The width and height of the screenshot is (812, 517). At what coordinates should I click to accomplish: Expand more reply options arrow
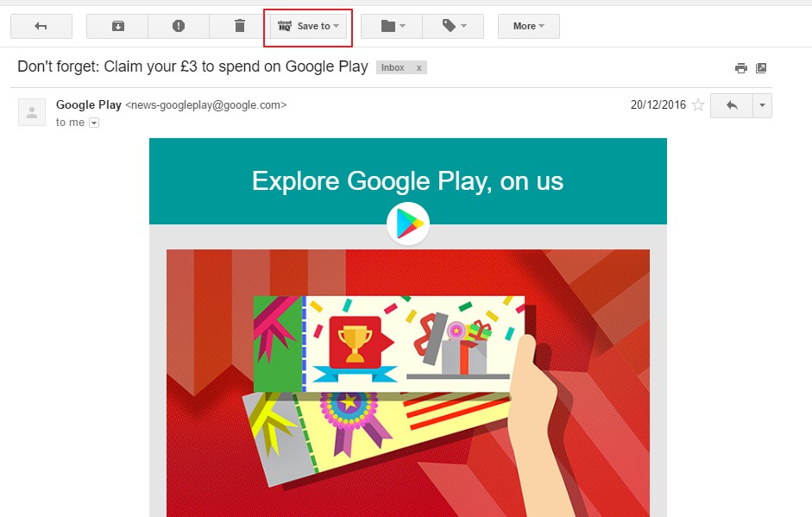(762, 105)
